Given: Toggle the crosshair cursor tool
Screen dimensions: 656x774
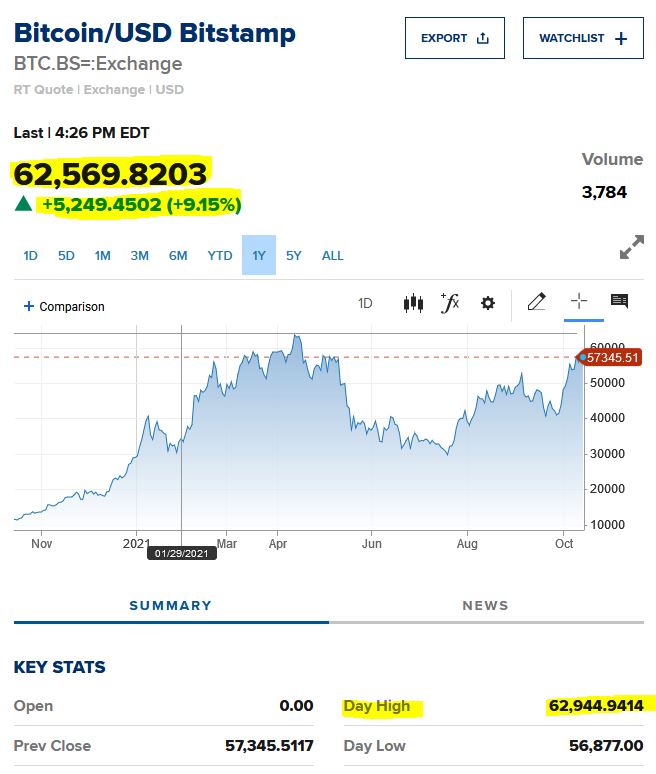Looking at the screenshot, I should [579, 302].
